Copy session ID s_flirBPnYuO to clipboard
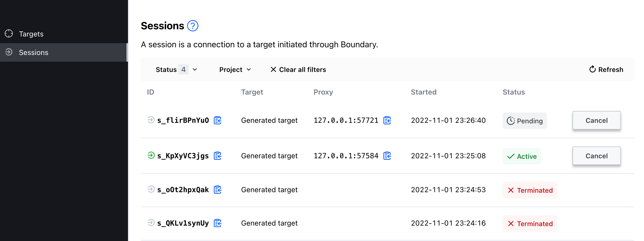The image size is (644, 241). click(218, 120)
